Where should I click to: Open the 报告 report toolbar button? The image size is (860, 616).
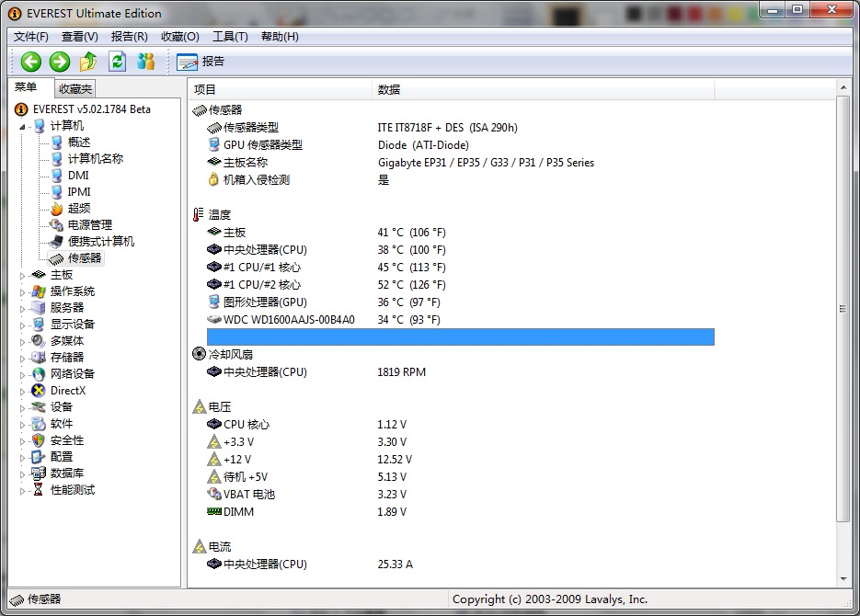201,62
